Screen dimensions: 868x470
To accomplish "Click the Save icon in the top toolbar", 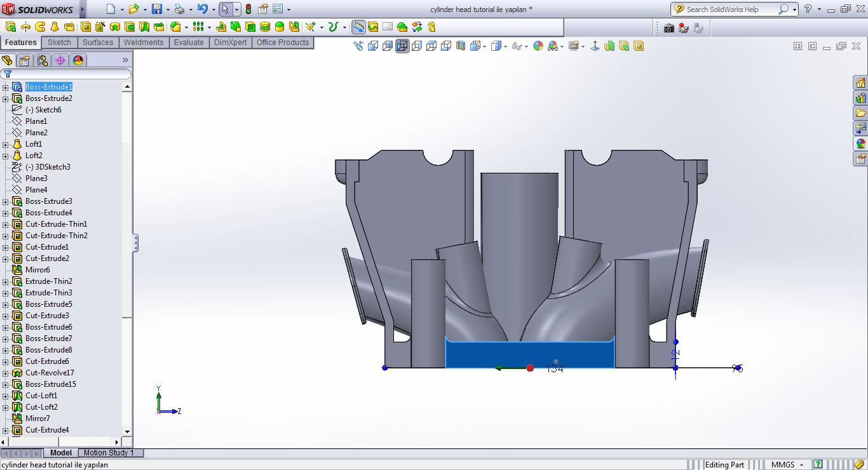I will coord(156,9).
